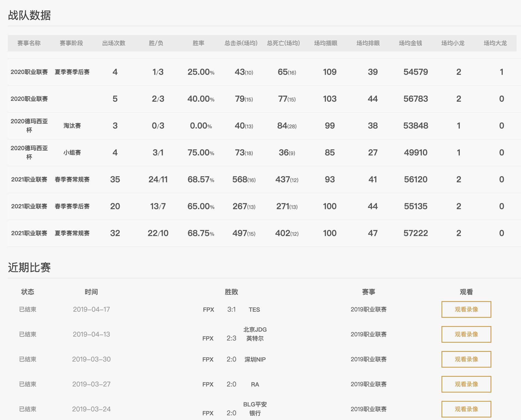The height and width of the screenshot is (420, 521).
Task: Click the 场均金钱 column header
Action: tap(410, 43)
